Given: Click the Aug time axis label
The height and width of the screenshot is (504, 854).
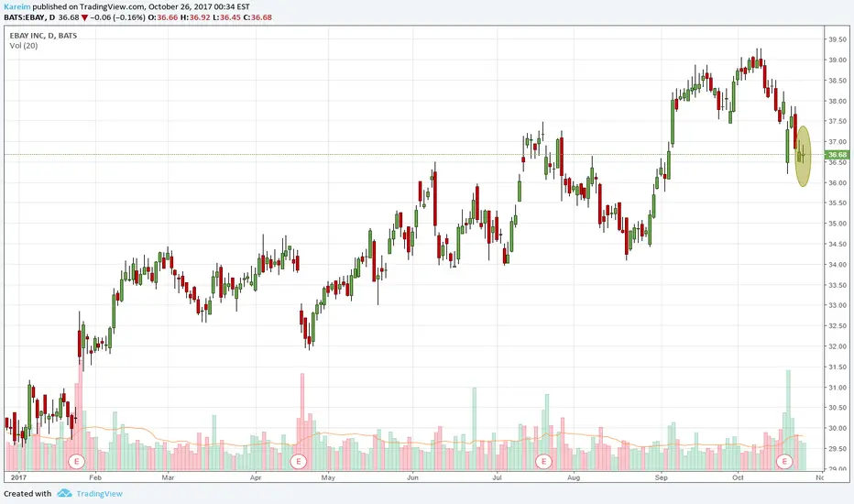Looking at the screenshot, I should (574, 477).
